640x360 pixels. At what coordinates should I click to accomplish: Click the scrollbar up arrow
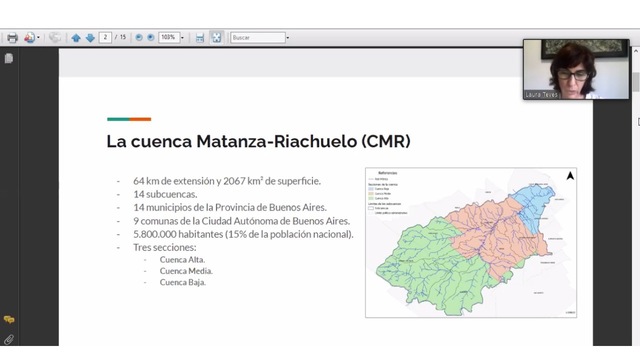click(x=636, y=51)
